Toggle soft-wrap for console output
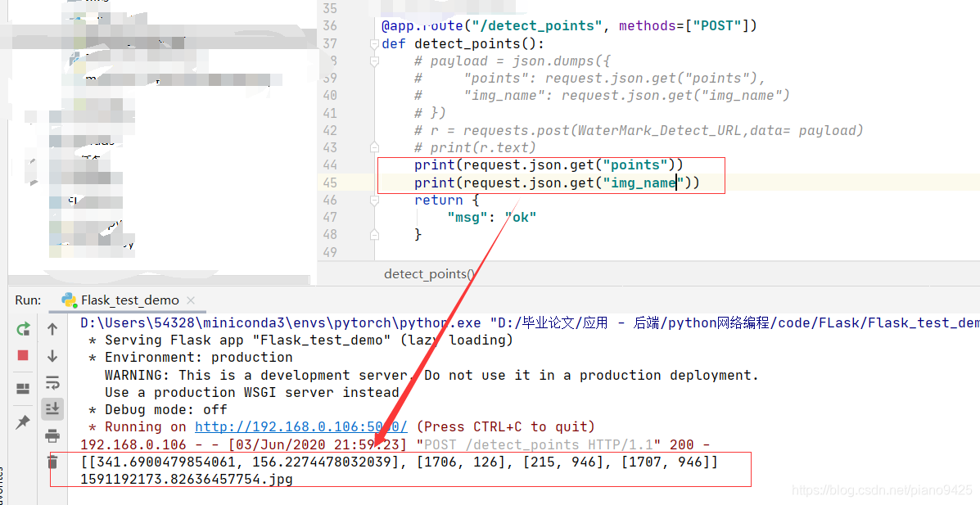980x505 pixels. pos(52,382)
